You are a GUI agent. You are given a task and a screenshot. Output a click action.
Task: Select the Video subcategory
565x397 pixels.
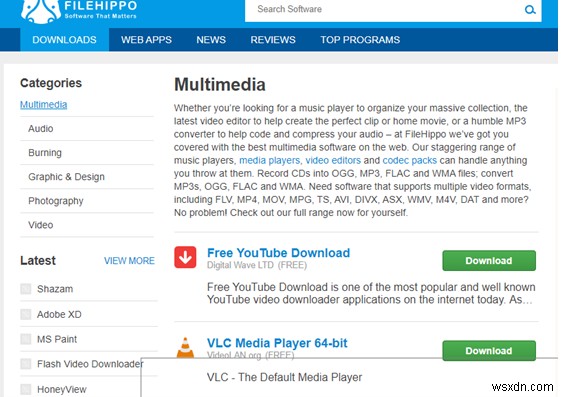41,225
